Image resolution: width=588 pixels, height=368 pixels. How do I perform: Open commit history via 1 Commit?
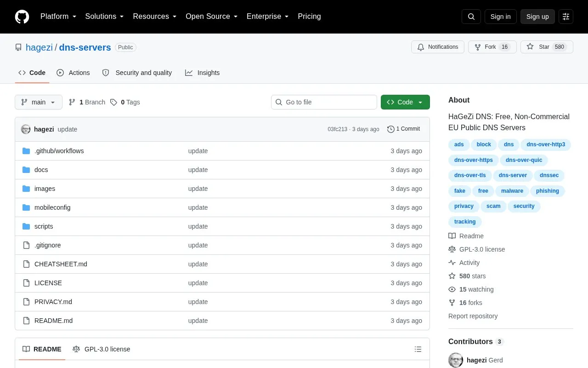coord(404,129)
